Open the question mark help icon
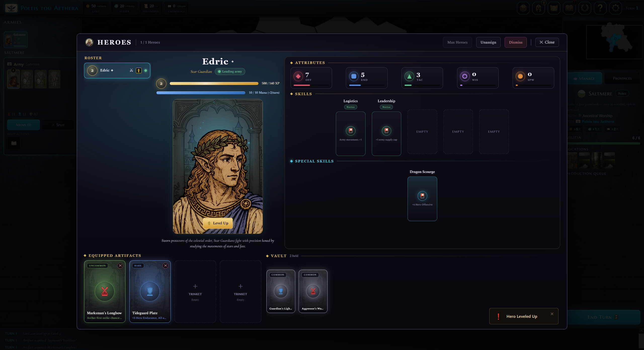 [x=600, y=8]
